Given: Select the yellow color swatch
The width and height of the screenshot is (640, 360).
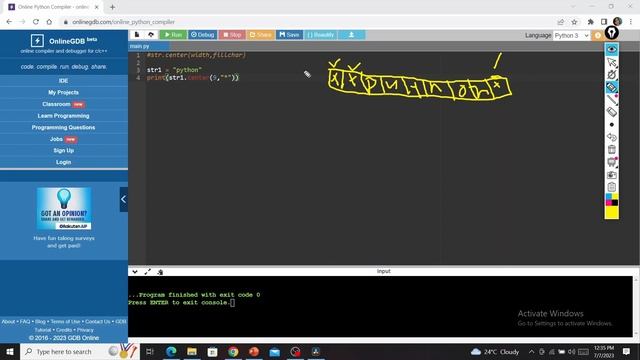Looking at the screenshot, I should coord(611,212).
